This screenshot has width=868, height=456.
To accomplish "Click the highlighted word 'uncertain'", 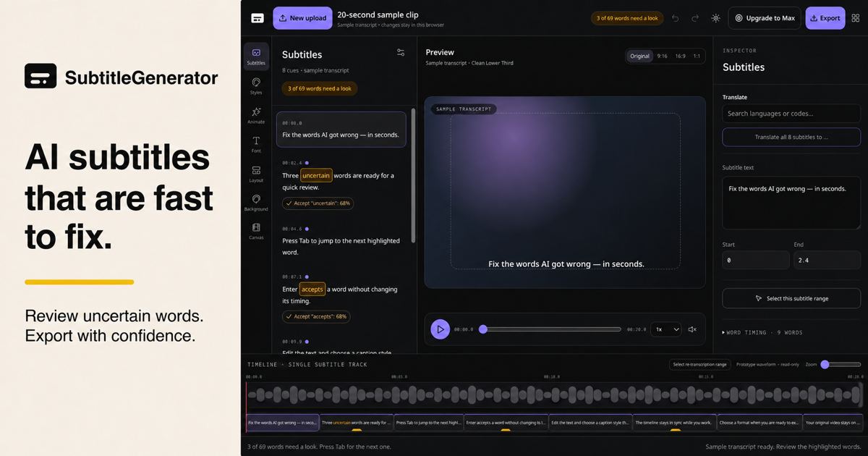I will 316,175.
